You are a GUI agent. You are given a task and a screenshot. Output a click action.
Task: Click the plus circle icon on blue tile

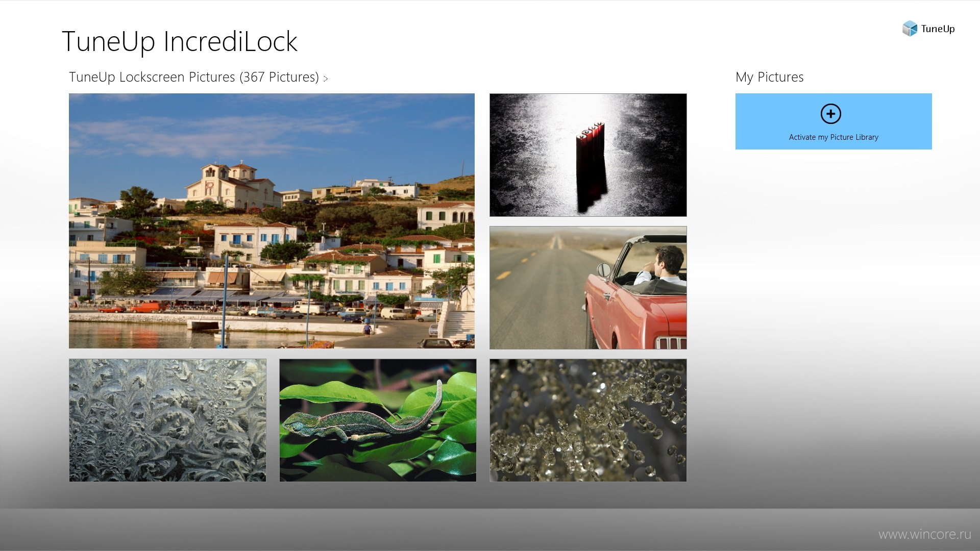[830, 114]
